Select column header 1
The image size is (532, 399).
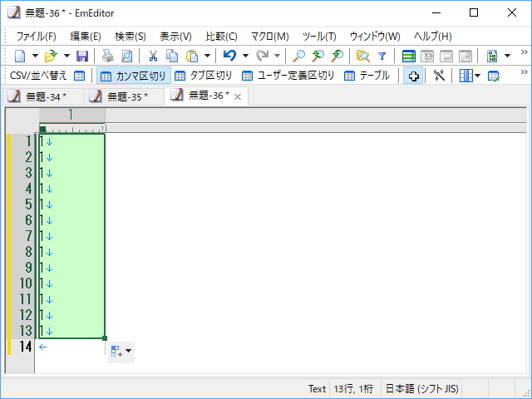pos(72,115)
